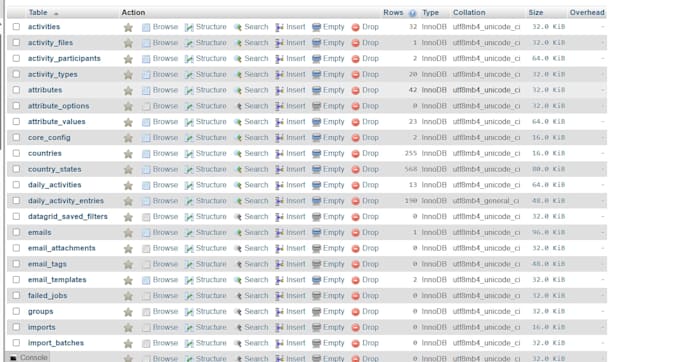680x362 pixels.
Task: Click the Search icon in groups row
Action: (x=238, y=312)
